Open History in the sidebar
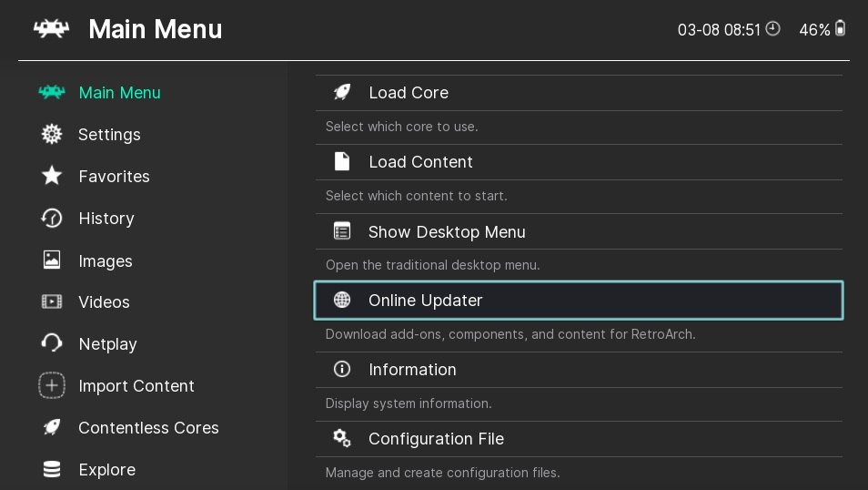 (106, 219)
